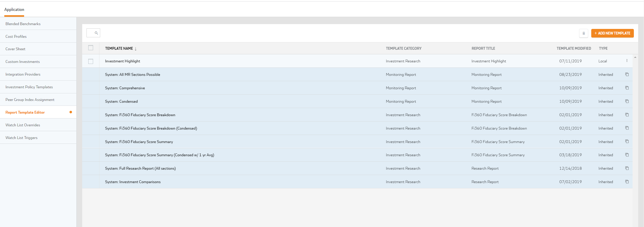Open the System: Fi360 Fiduciary Score Breakdown (Condensed) row
Viewport: 644px width, 227px height.
[x=151, y=128]
